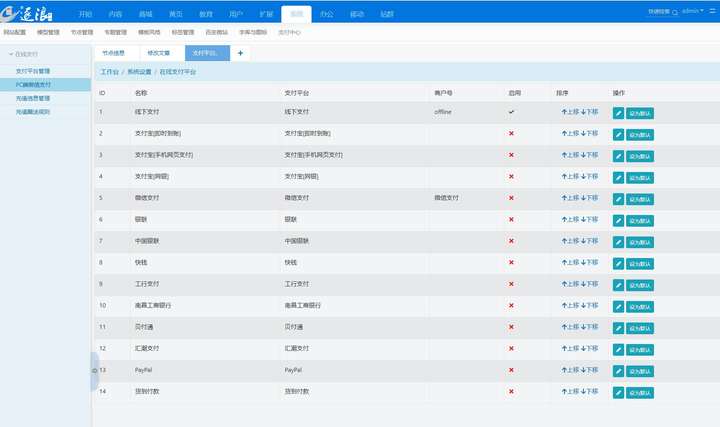Click 设为默认 button for 货到付款
720x427 pixels.
pyautogui.click(x=640, y=393)
